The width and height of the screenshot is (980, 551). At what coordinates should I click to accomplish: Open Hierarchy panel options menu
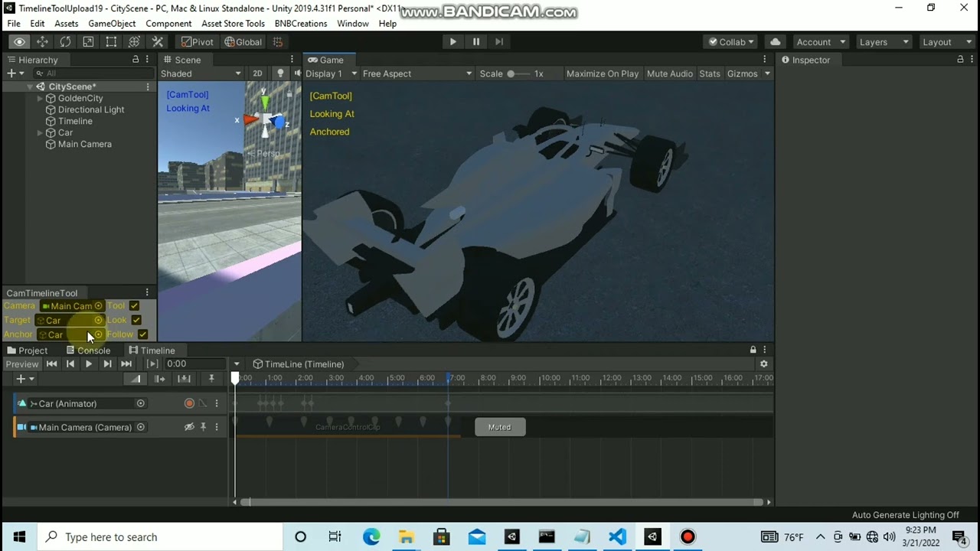pos(147,60)
